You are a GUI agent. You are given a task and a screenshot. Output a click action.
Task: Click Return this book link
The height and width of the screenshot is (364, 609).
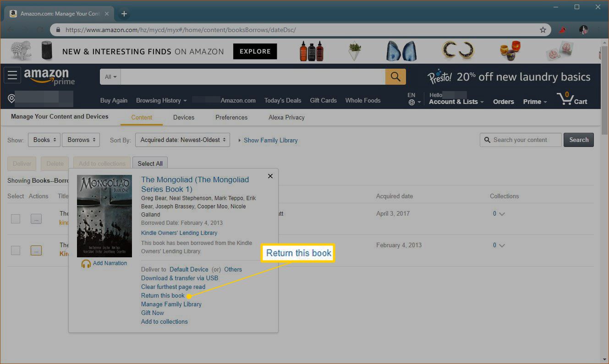[163, 296]
